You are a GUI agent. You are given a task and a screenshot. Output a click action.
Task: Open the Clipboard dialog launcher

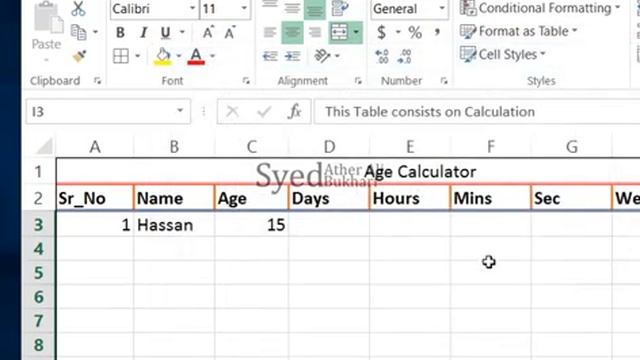coord(98,81)
